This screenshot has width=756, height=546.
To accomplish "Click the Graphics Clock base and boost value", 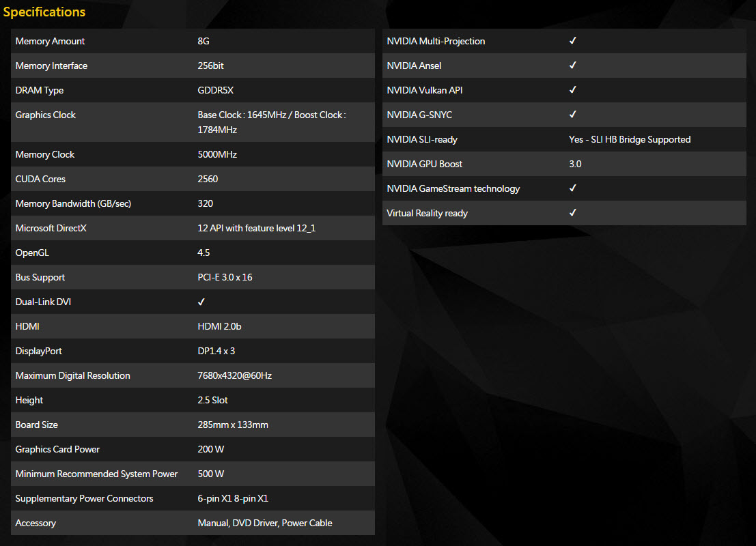I will [271, 121].
